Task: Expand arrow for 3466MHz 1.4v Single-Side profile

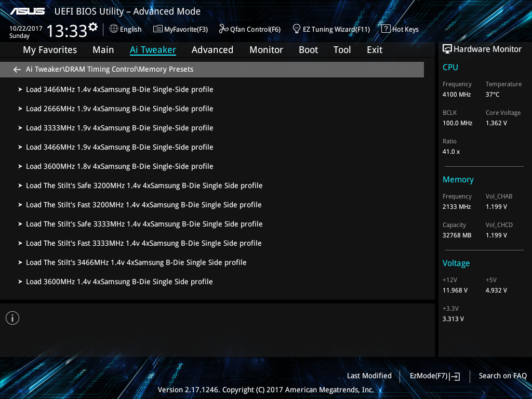Action: click(20, 89)
